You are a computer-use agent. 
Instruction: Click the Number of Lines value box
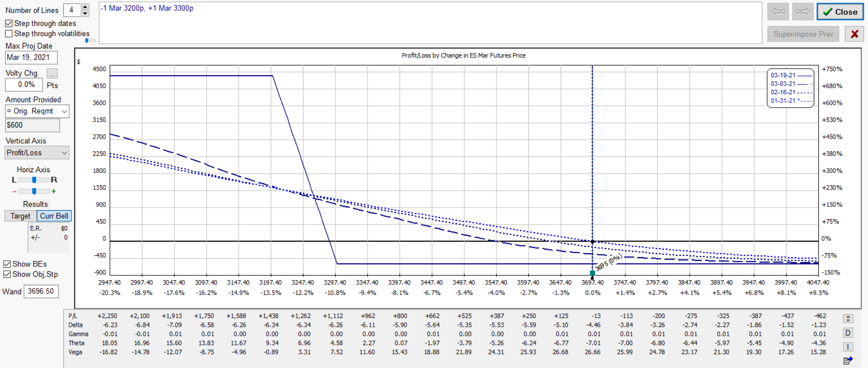(72, 10)
